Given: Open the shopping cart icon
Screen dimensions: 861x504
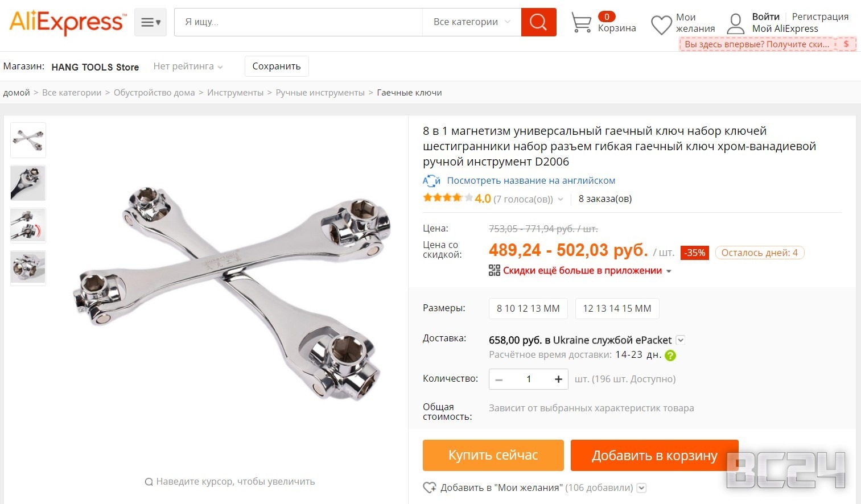Looking at the screenshot, I should point(581,23).
